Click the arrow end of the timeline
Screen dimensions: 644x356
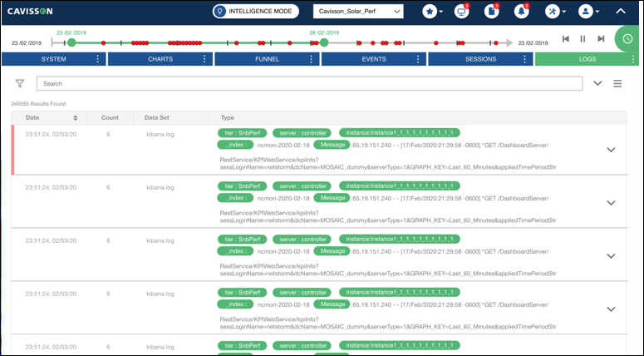509,42
